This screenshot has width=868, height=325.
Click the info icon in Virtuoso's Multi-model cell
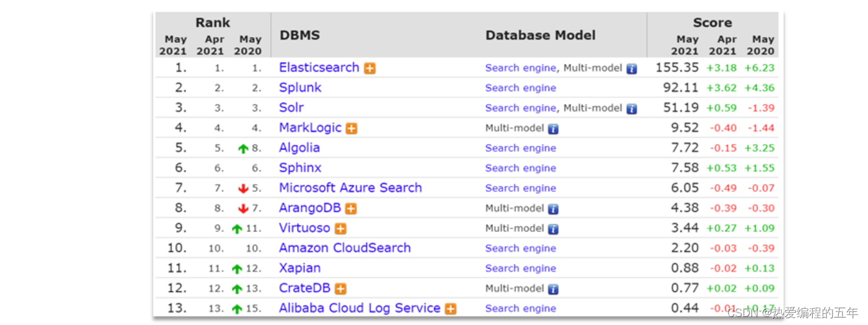coord(553,229)
